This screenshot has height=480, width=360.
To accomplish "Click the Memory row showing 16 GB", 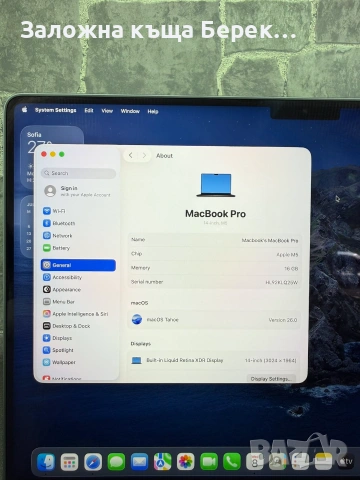I will click(215, 268).
